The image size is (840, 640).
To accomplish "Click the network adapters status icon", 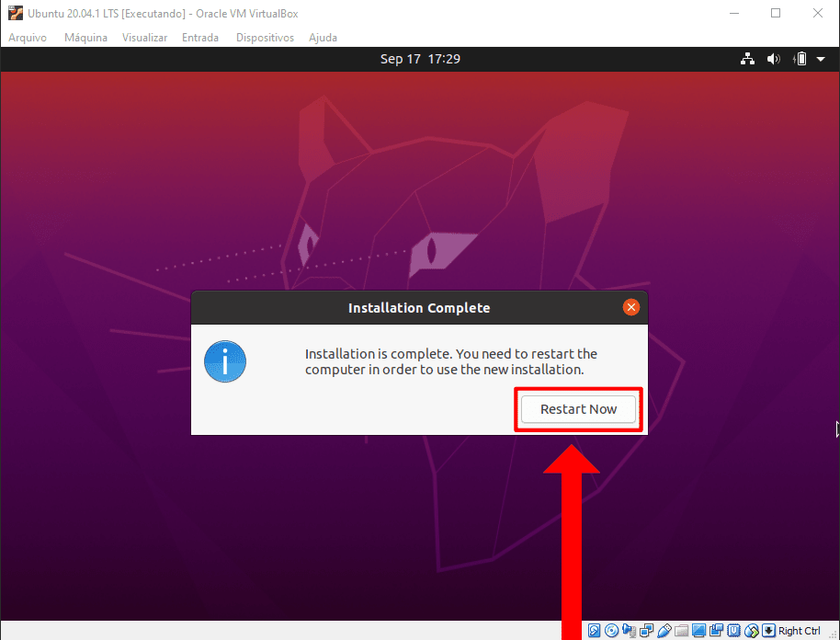I will click(x=647, y=631).
